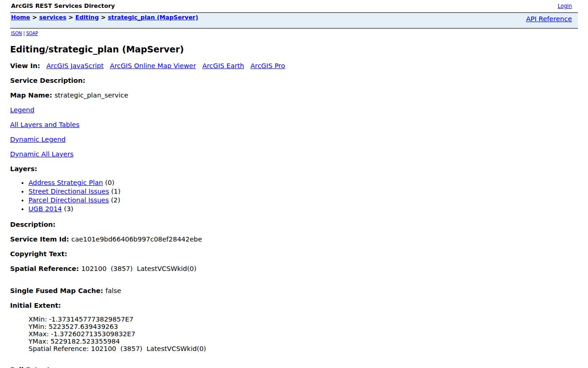The width and height of the screenshot is (588, 368).
Task: Open Parcel Directional Issues layer
Action: click(68, 200)
